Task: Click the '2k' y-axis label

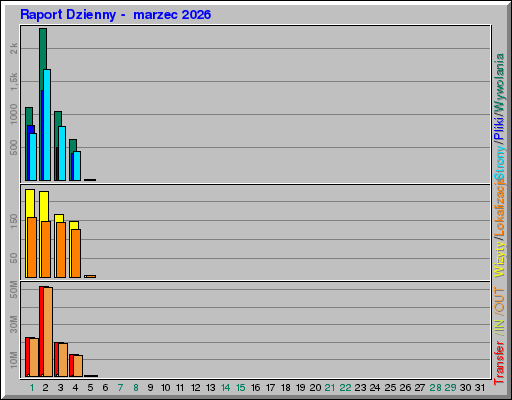Action: click(x=14, y=48)
